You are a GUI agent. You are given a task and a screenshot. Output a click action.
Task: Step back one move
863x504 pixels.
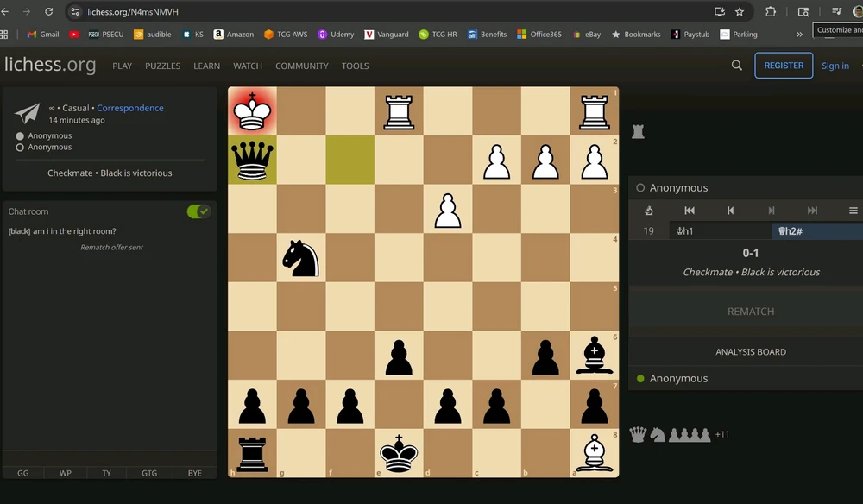point(730,211)
